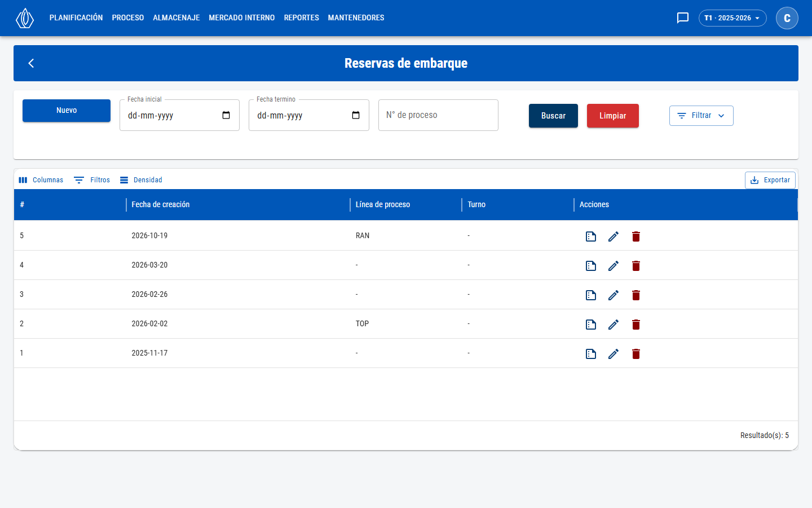Open the MERCADO INTERNO menu
Viewport: 812px width, 508px height.
(242, 18)
